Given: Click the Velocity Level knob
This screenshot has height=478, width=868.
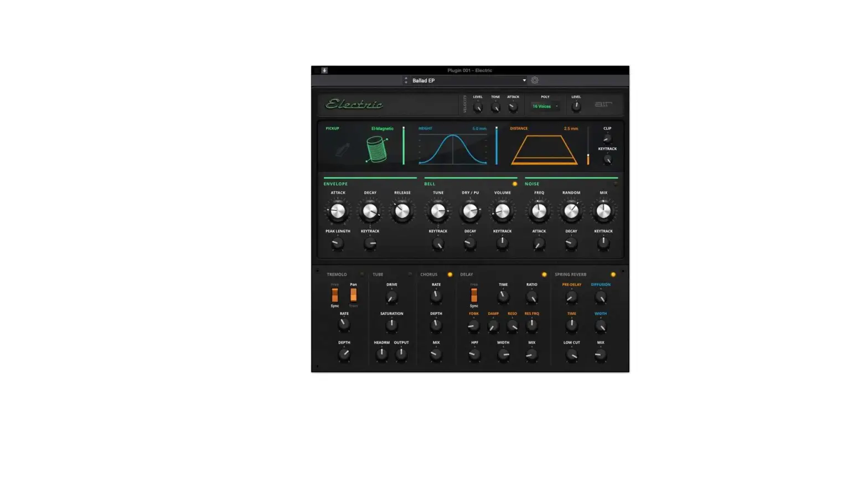Looking at the screenshot, I should pyautogui.click(x=478, y=107).
